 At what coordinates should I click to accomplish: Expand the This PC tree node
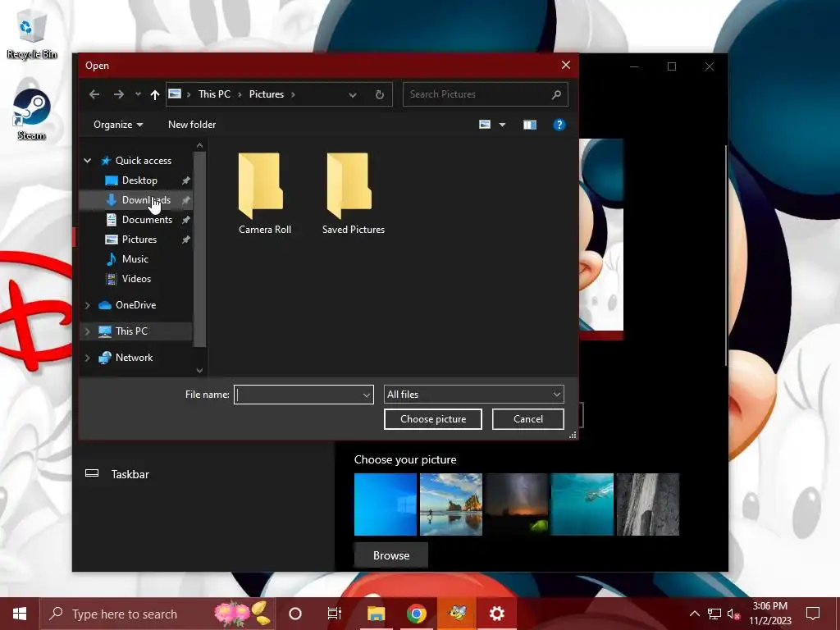pyautogui.click(x=87, y=331)
